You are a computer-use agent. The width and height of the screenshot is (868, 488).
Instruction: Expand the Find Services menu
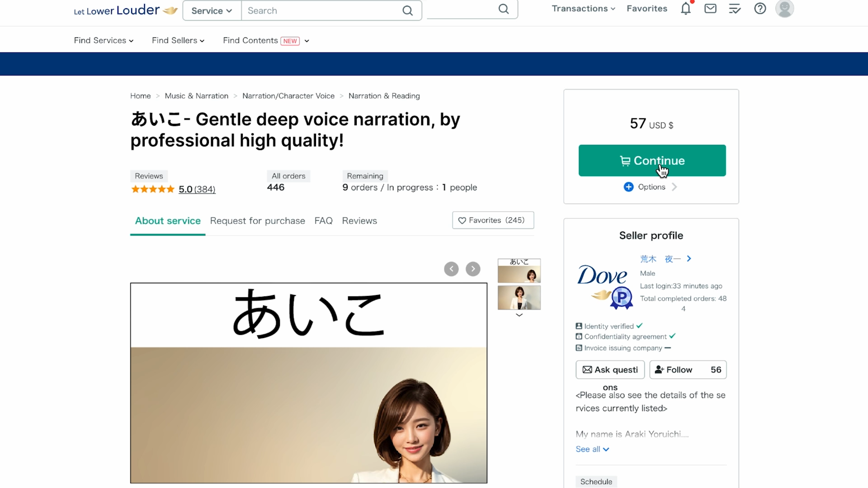point(104,41)
